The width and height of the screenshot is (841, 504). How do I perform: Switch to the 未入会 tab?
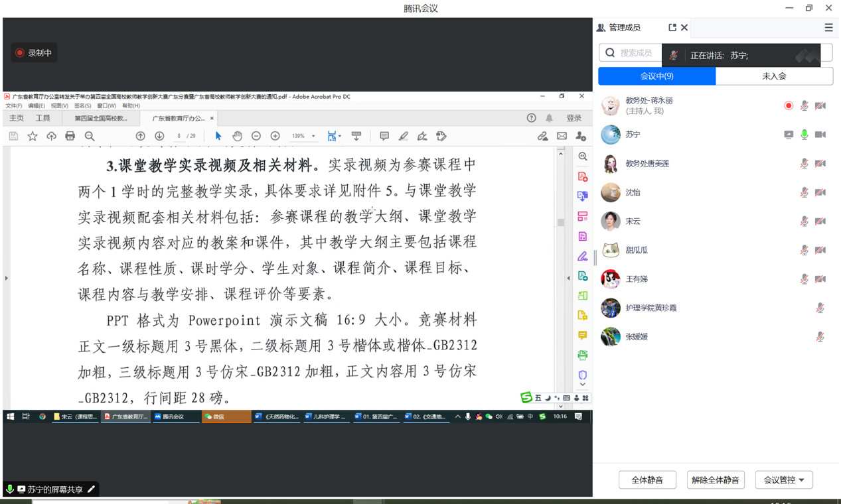[774, 76]
